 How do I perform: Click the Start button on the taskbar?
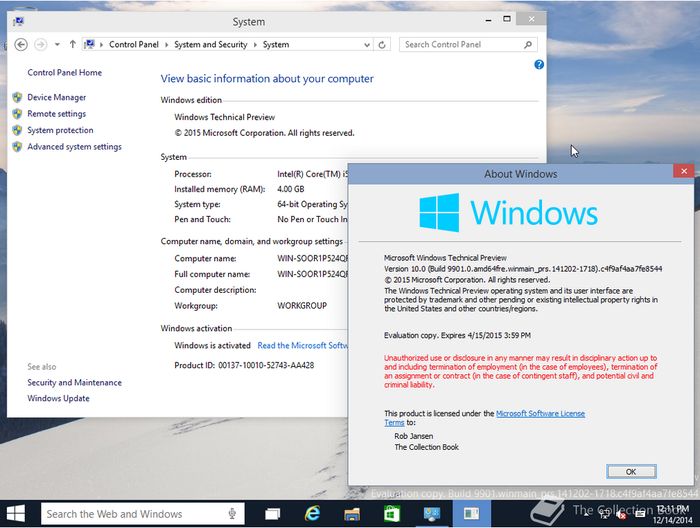coord(18,514)
